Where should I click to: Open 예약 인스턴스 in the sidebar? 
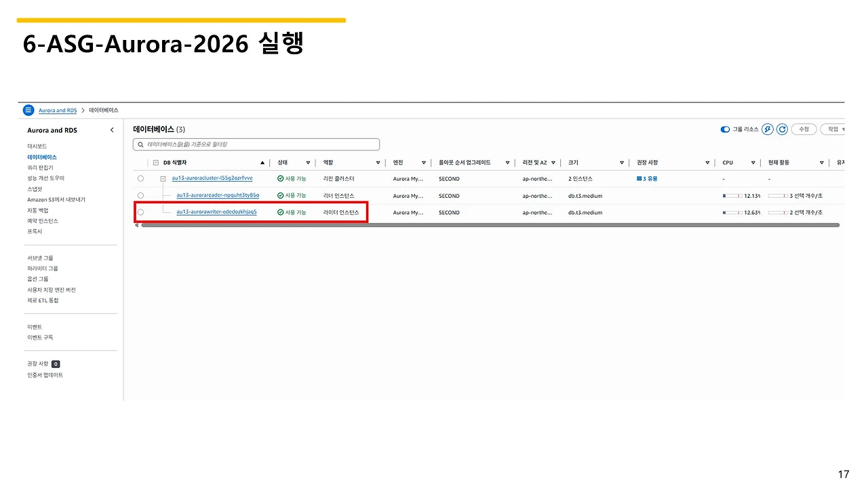tap(43, 221)
